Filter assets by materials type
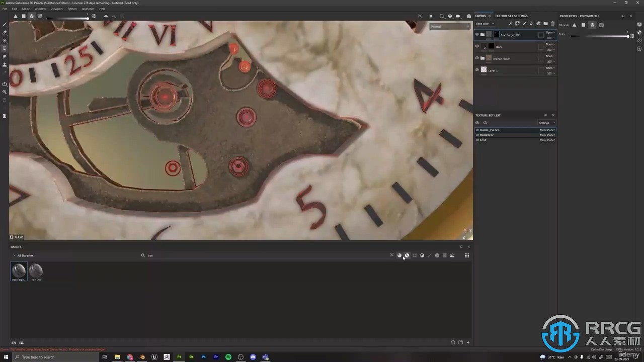Viewport: 644px width, 362px height. pos(399,255)
